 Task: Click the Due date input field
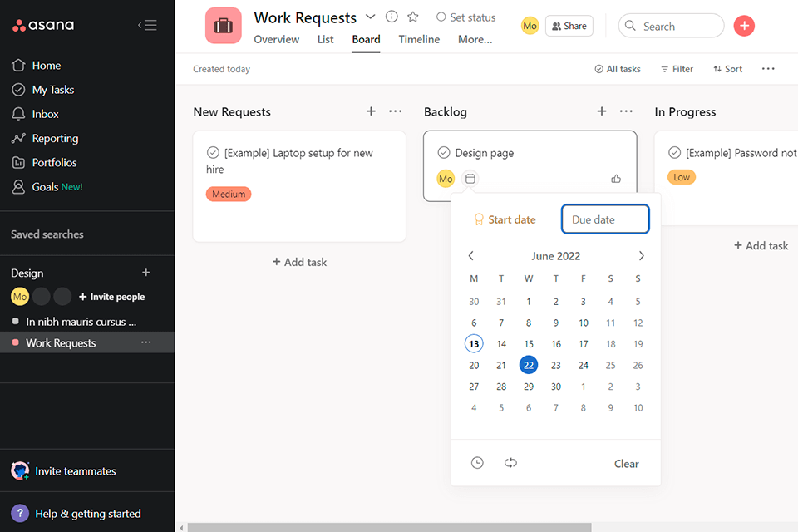(x=605, y=219)
